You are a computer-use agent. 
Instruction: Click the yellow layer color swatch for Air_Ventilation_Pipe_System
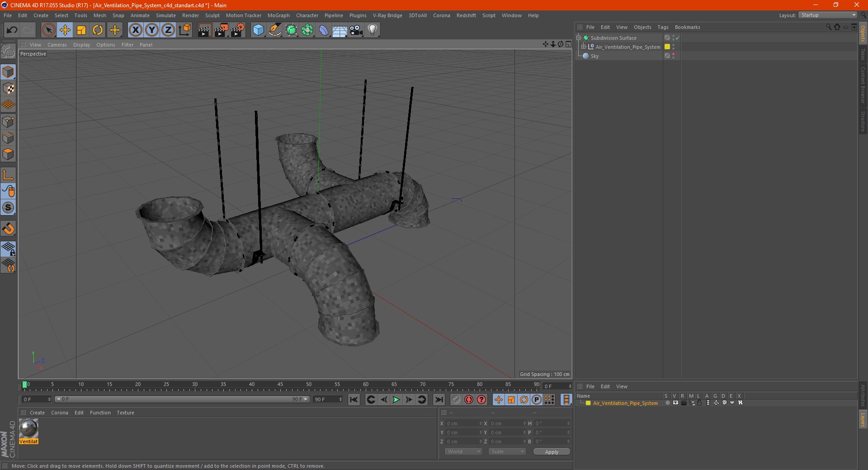click(667, 47)
